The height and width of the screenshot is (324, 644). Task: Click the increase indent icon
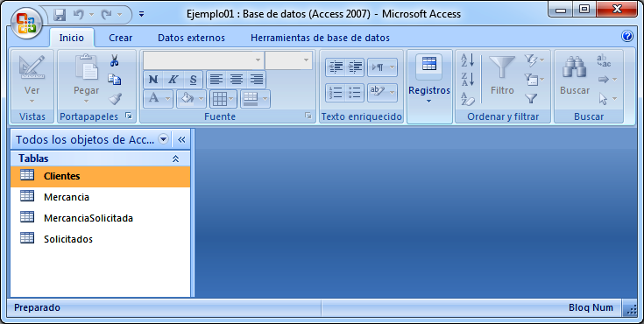point(355,67)
